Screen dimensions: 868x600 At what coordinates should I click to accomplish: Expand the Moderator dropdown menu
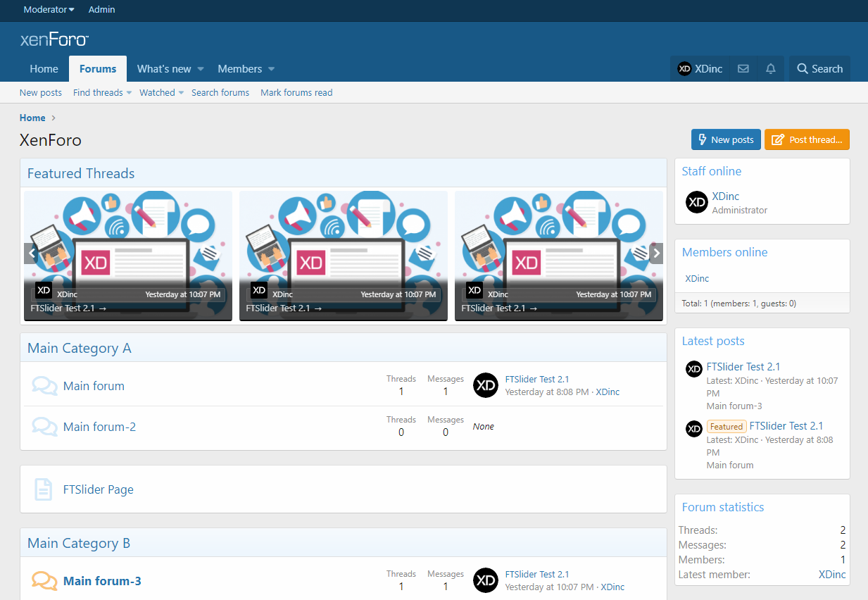[49, 10]
